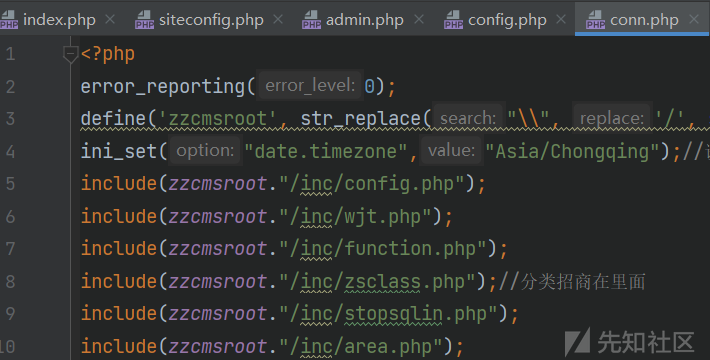Close the conn.php tab
This screenshot has width=710, height=360.
point(694,19)
